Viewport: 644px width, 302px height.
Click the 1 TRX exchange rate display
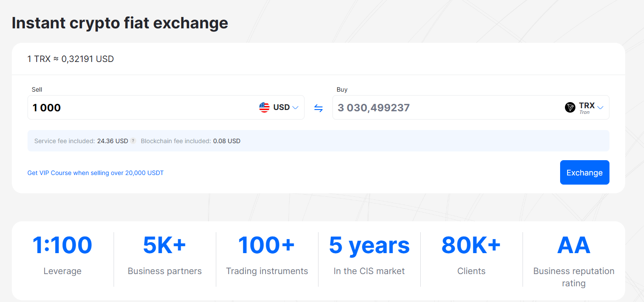71,58
